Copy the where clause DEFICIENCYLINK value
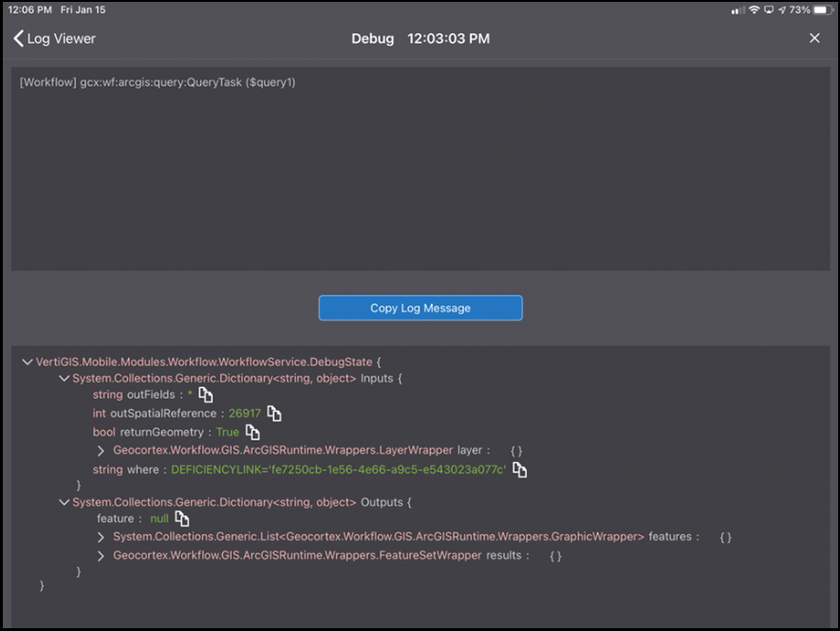 point(519,470)
